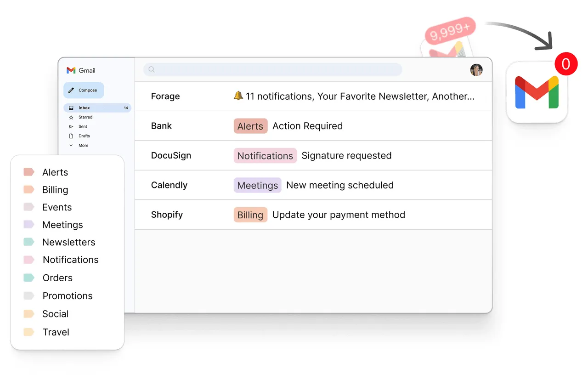Click the Alerts tag on Bank email
Image resolution: width=588 pixels, height=380 pixels.
pyautogui.click(x=250, y=126)
